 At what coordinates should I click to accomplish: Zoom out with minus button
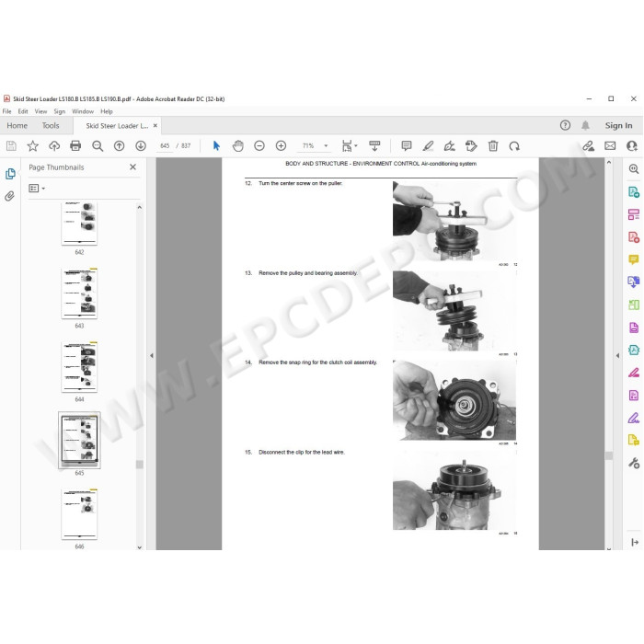point(259,145)
